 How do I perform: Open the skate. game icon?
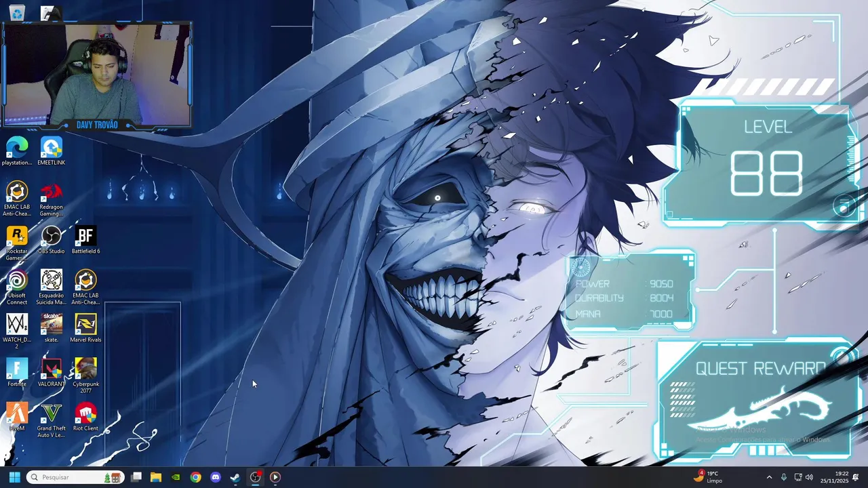(52, 328)
